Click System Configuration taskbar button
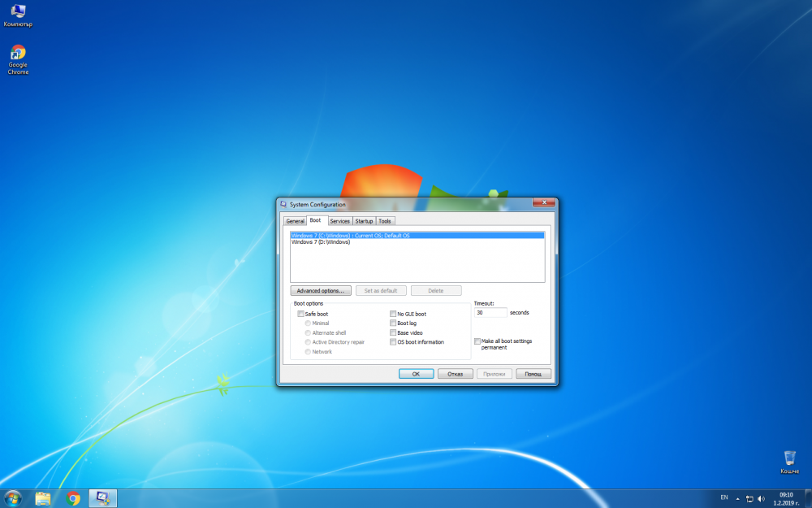Image resolution: width=812 pixels, height=508 pixels. (103, 499)
